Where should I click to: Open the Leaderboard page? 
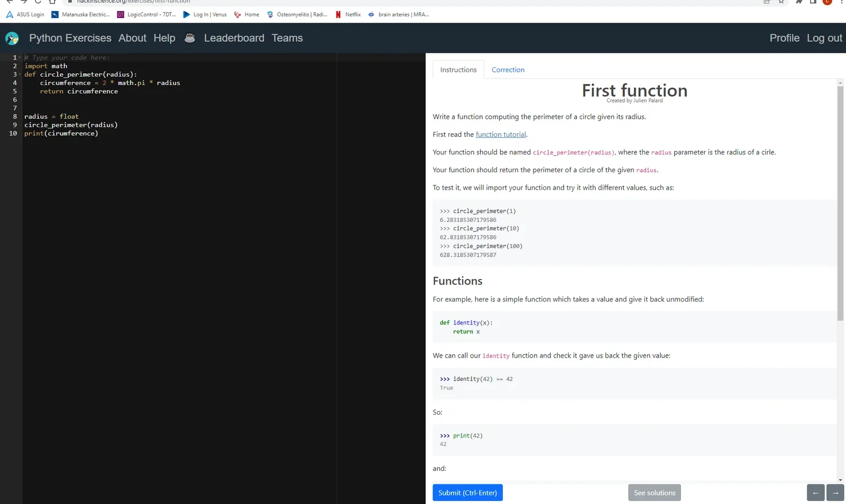pos(234,38)
